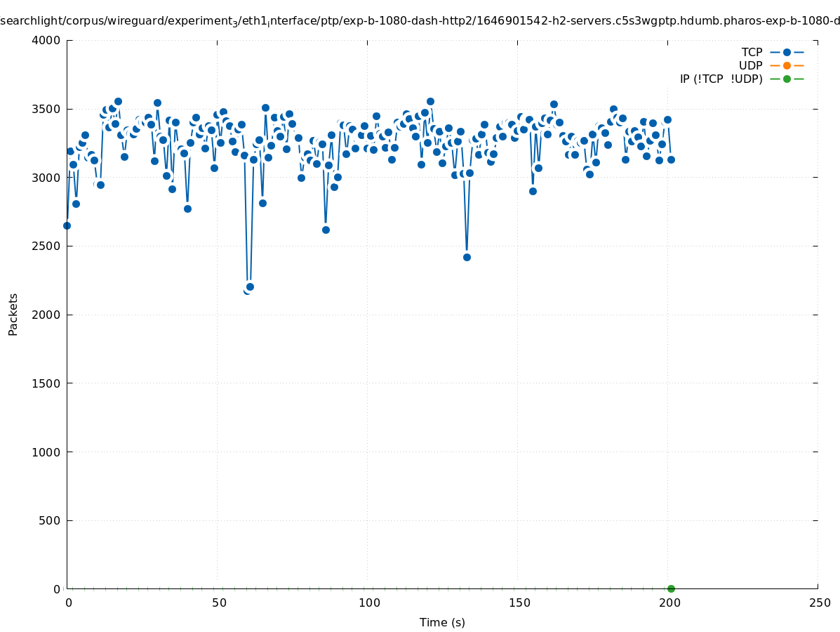
Task: Toggle the IP (!TCP !UDP) legend label
Action: (721, 79)
